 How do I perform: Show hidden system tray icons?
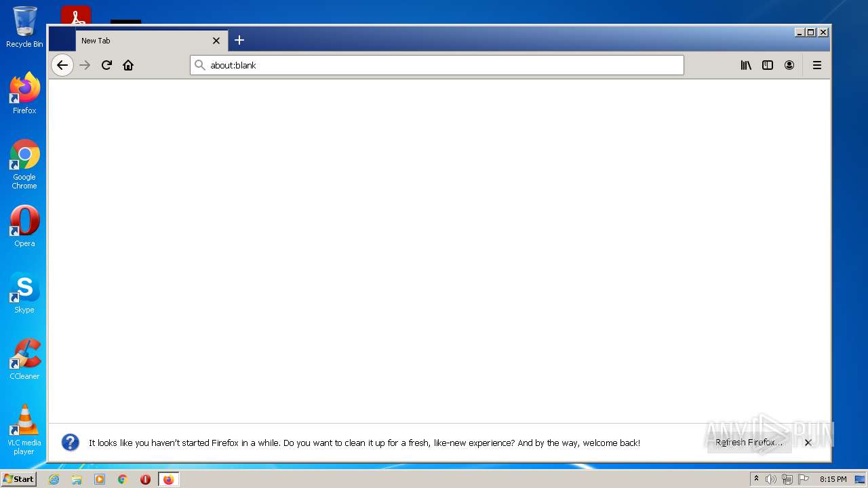[x=756, y=479]
